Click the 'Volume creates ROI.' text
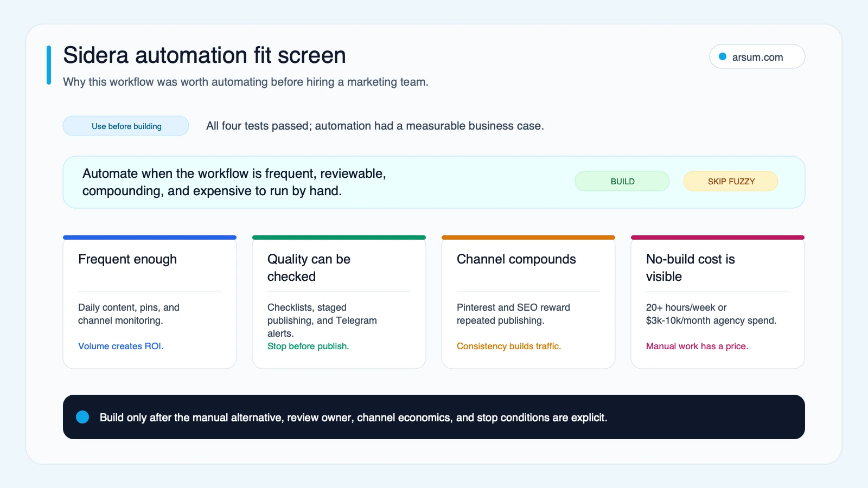Screen dimensions: 868x488 [120, 346]
